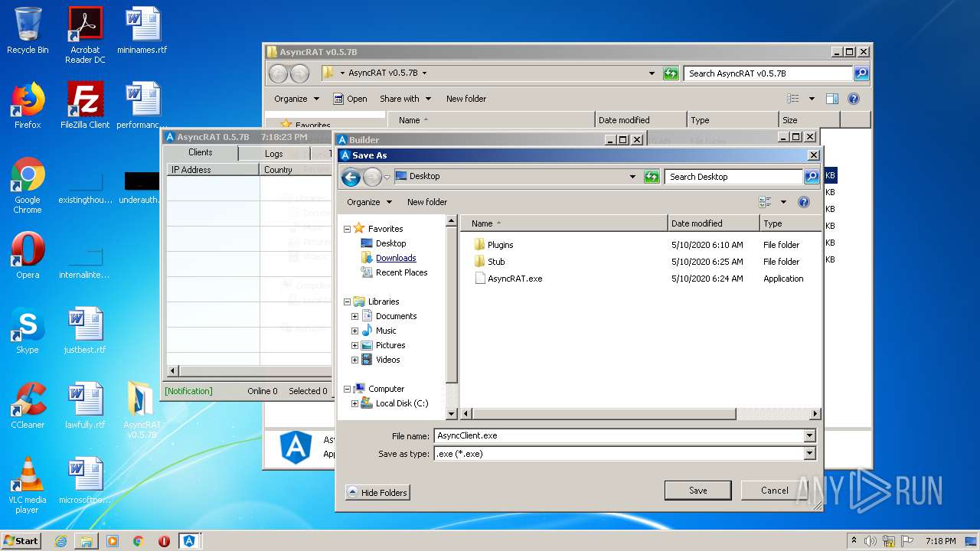The width and height of the screenshot is (980, 551).
Task: Expand the Music library node
Action: [354, 331]
